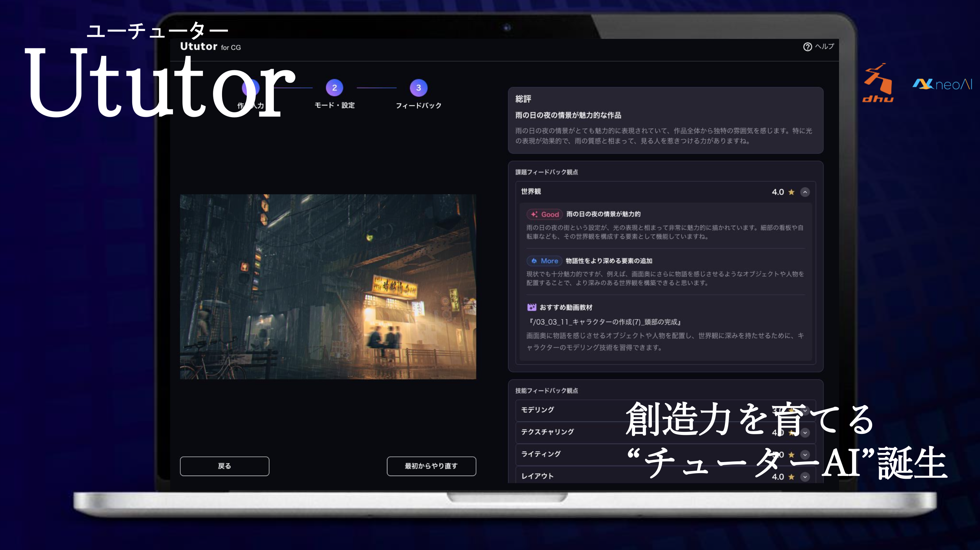Viewport: 980px width, 550px height.
Task: Select the step 2 circle icon
Action: coord(335,87)
